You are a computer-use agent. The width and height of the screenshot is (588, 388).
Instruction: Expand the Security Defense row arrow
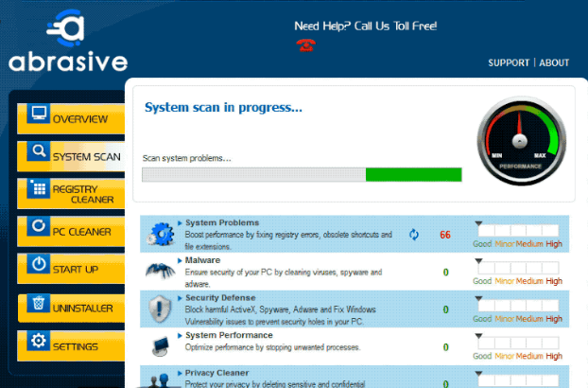(x=180, y=298)
